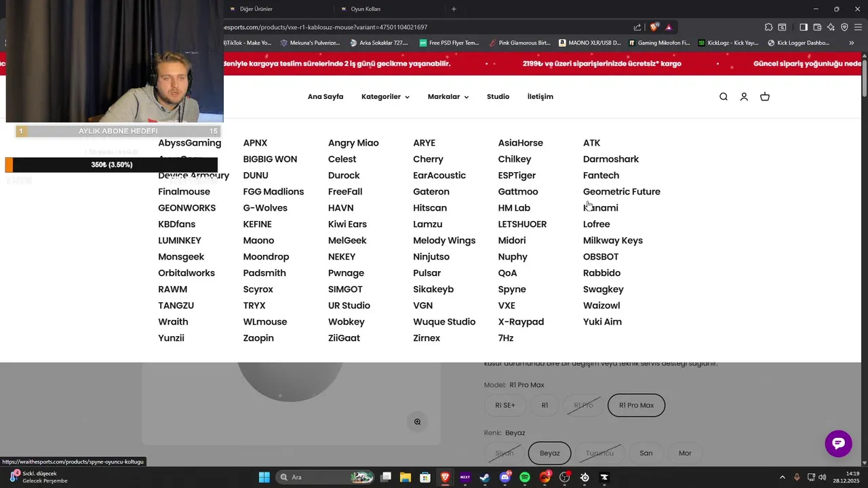The height and width of the screenshot is (488, 868).
Task: Expand the Kategoriler dropdown menu
Action: [385, 97]
